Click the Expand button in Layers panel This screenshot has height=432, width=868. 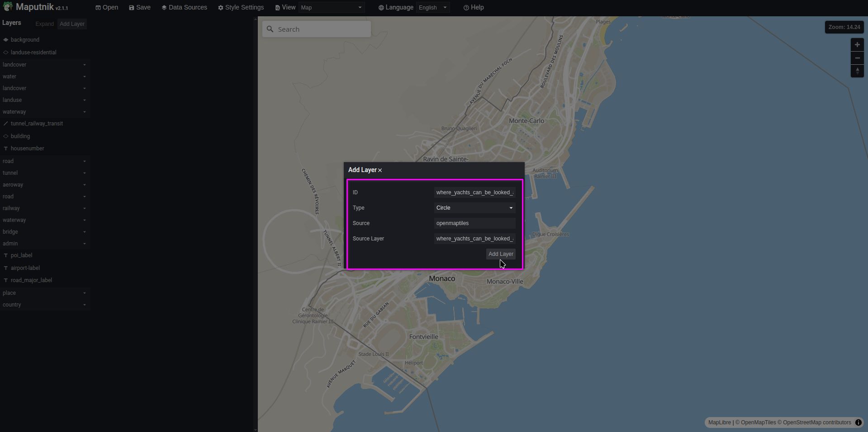point(44,24)
